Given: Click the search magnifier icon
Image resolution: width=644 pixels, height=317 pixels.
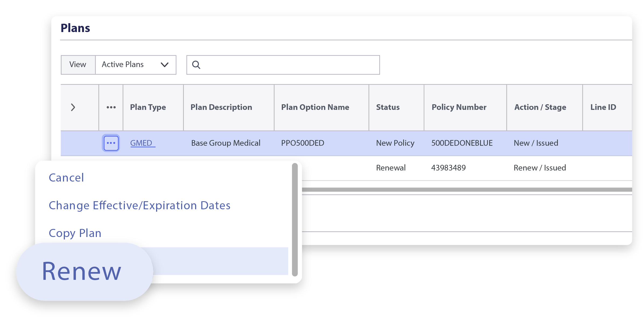Looking at the screenshot, I should click(196, 65).
